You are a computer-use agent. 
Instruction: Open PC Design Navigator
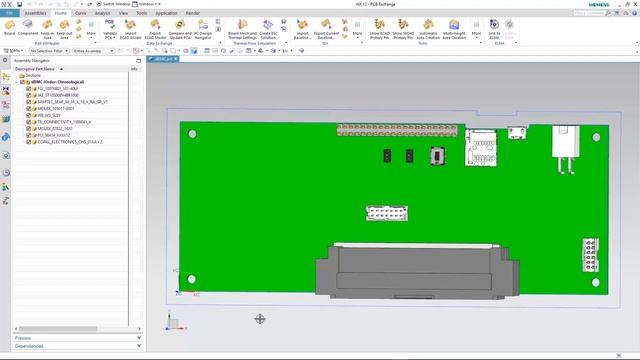203,29
